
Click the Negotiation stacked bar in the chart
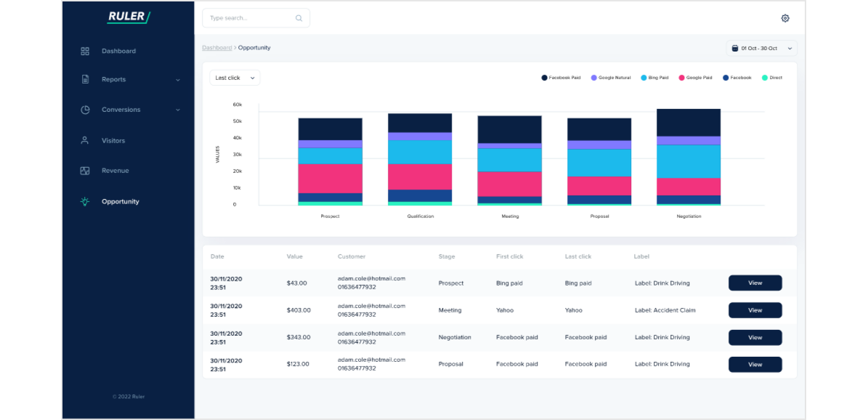tap(688, 156)
